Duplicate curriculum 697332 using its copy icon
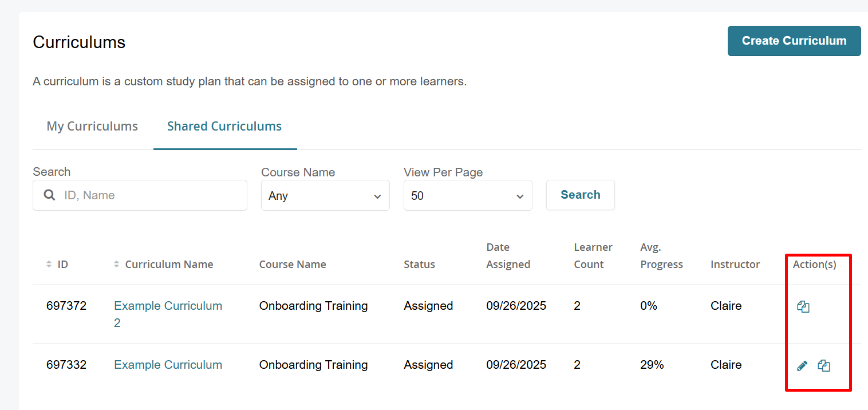The height and width of the screenshot is (410, 868). 824,365
